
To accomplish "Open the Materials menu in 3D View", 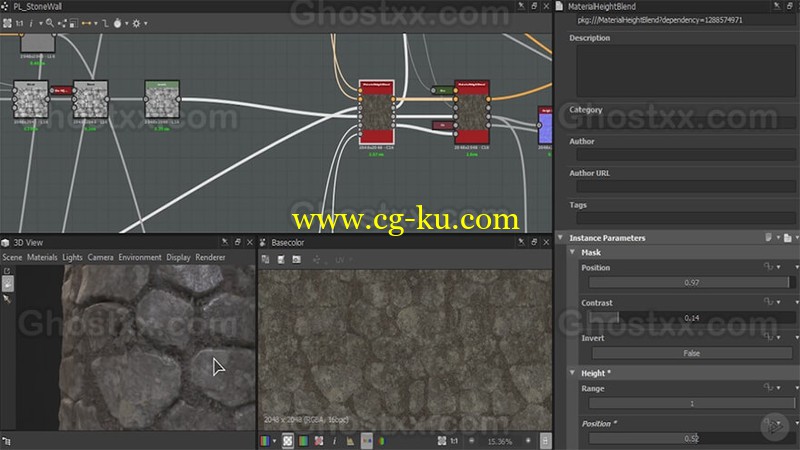I will coord(42,257).
